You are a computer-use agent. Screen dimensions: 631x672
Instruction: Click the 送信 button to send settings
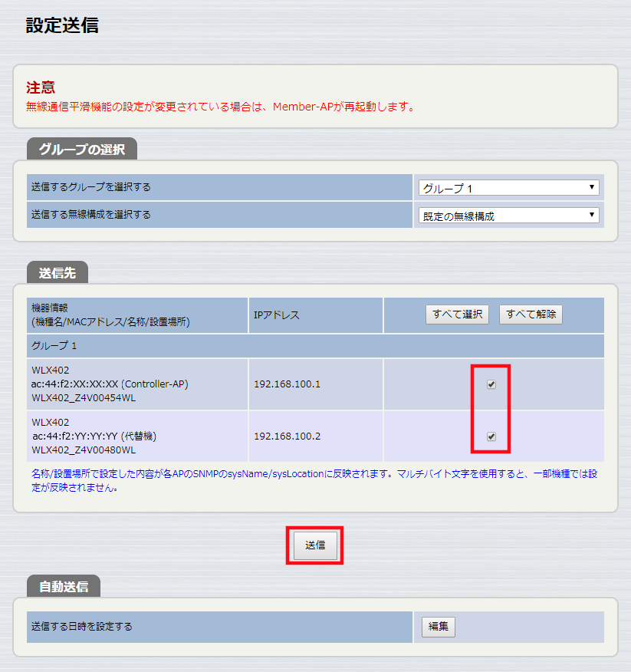point(315,545)
